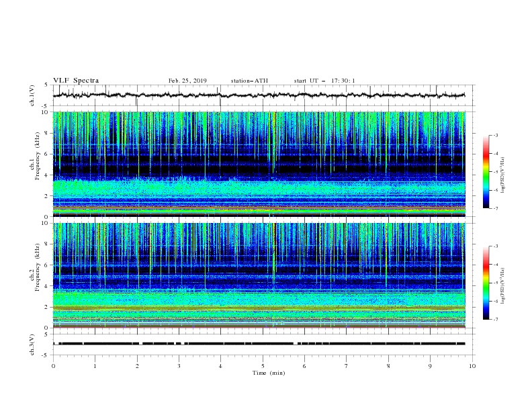Click inside the ch.1 spectrogram plot
Screen dimensions: 532x411
[x=259, y=164]
